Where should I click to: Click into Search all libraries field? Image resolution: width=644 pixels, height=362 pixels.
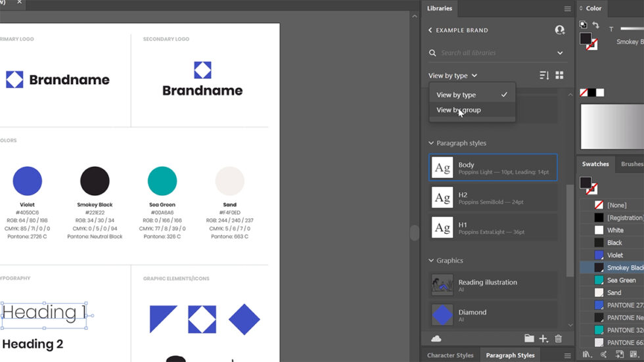(495, 53)
